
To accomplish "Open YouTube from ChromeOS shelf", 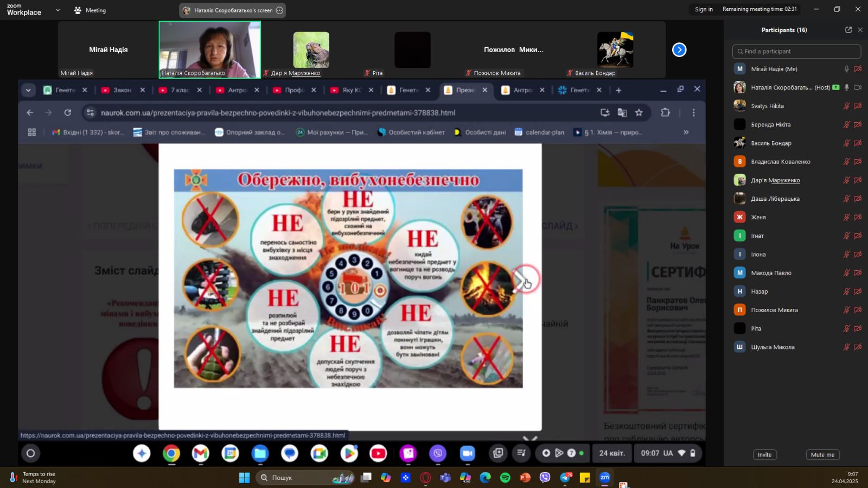I will (378, 453).
